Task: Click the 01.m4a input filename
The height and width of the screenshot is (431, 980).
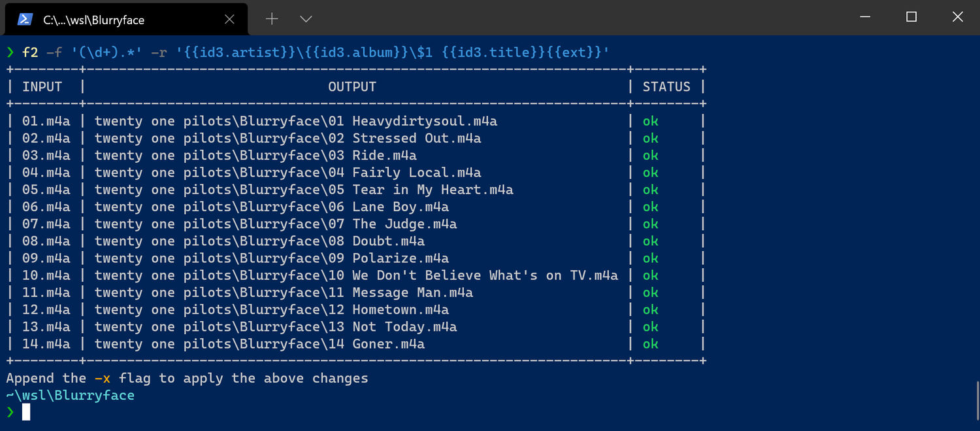Action: click(x=46, y=121)
